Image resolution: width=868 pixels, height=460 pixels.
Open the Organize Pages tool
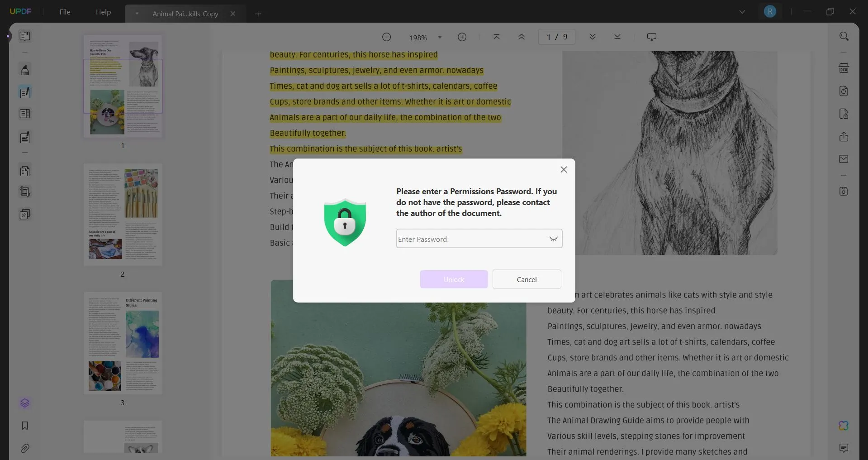(25, 114)
